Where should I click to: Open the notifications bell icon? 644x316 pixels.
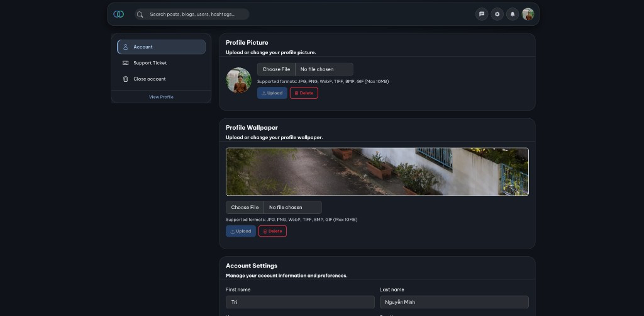click(513, 14)
